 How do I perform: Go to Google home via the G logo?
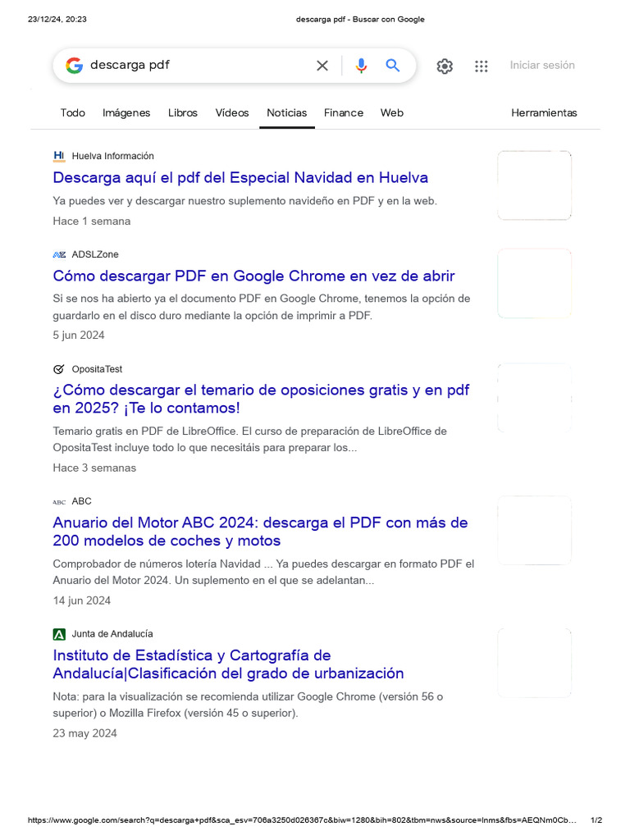(75, 66)
